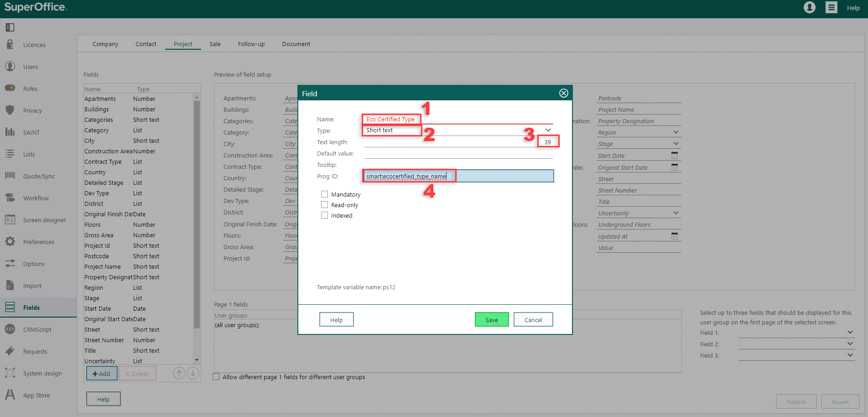This screenshot has width=868, height=417.
Task: Expand the Region dropdown in preview
Action: point(676,132)
